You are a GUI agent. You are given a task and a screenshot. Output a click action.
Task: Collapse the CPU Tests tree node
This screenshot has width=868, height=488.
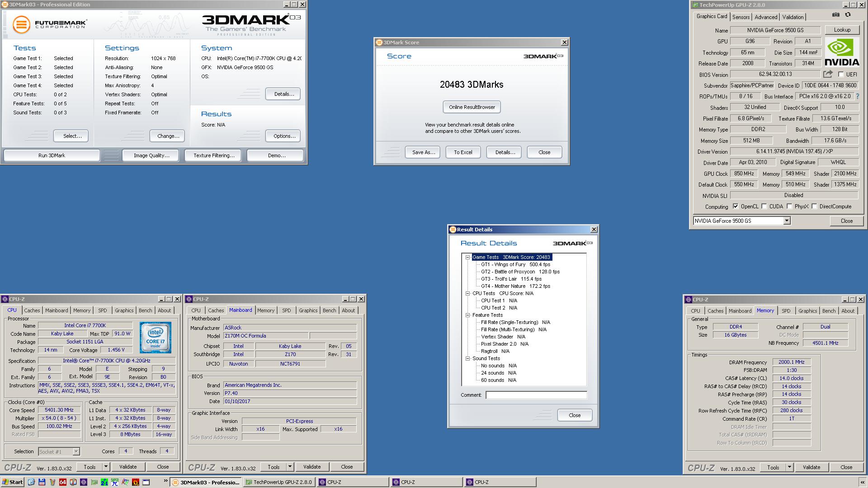pos(468,293)
